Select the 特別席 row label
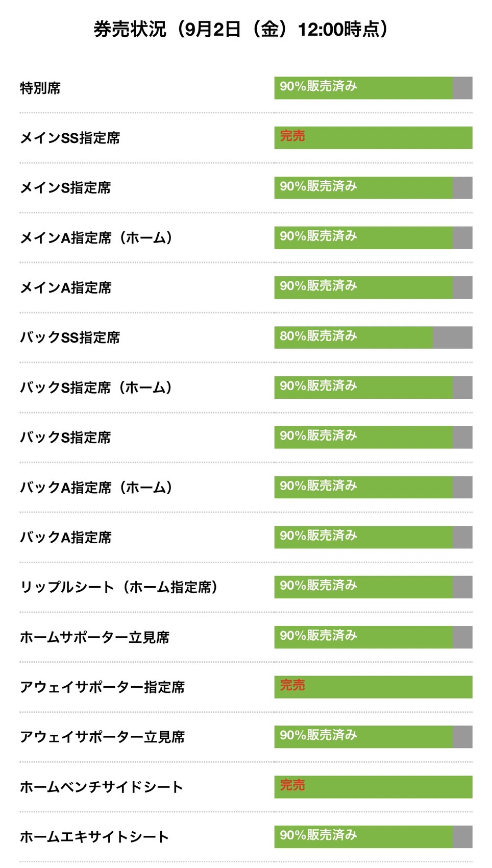Viewport: 492px width, 868px height. 40,88
